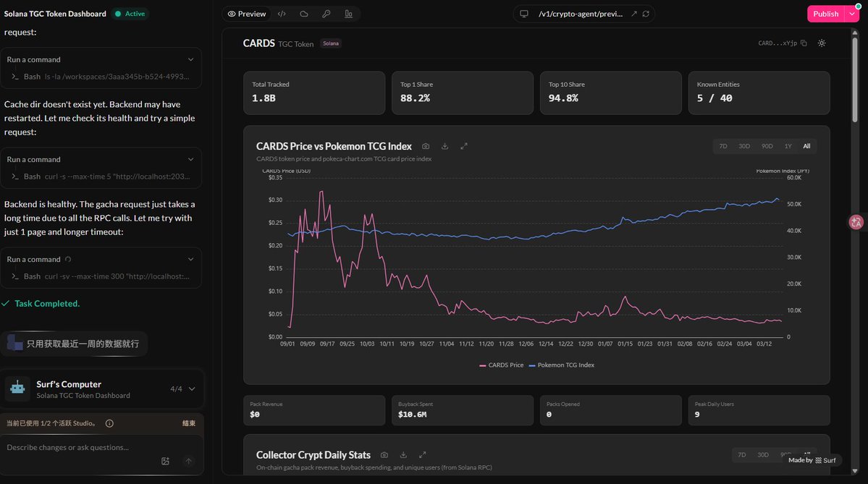
Task: Click the Packs Opened 0 card
Action: (x=610, y=410)
